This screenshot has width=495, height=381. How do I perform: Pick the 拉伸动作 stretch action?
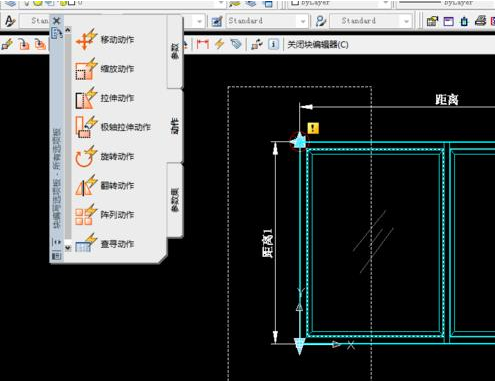click(105, 98)
